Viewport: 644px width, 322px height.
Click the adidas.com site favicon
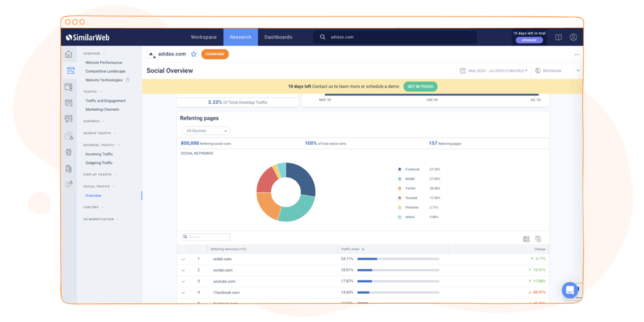[x=151, y=54]
